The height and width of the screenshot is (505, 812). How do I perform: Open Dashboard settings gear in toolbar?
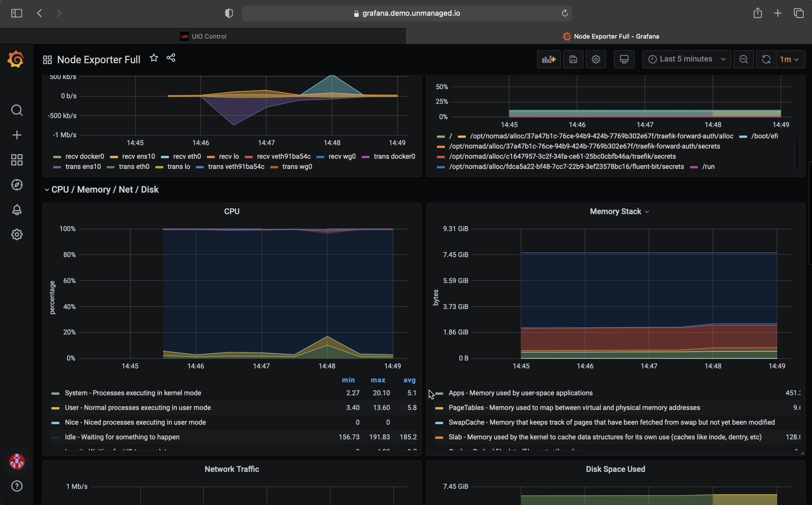click(596, 60)
